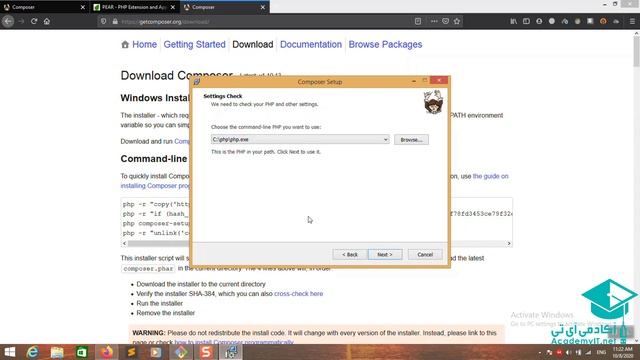Open Firefox account icon
The image size is (640, 360).
[x=539, y=21]
